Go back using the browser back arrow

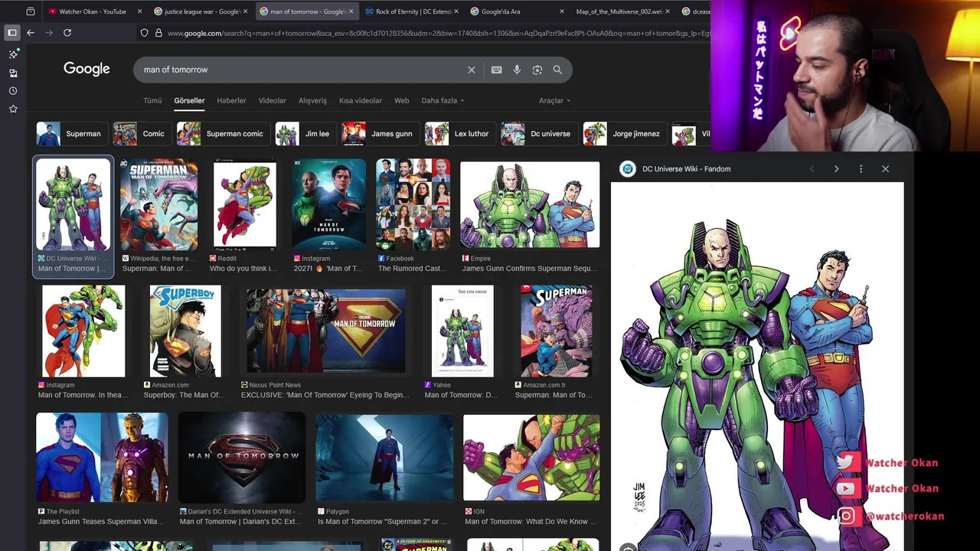click(31, 33)
